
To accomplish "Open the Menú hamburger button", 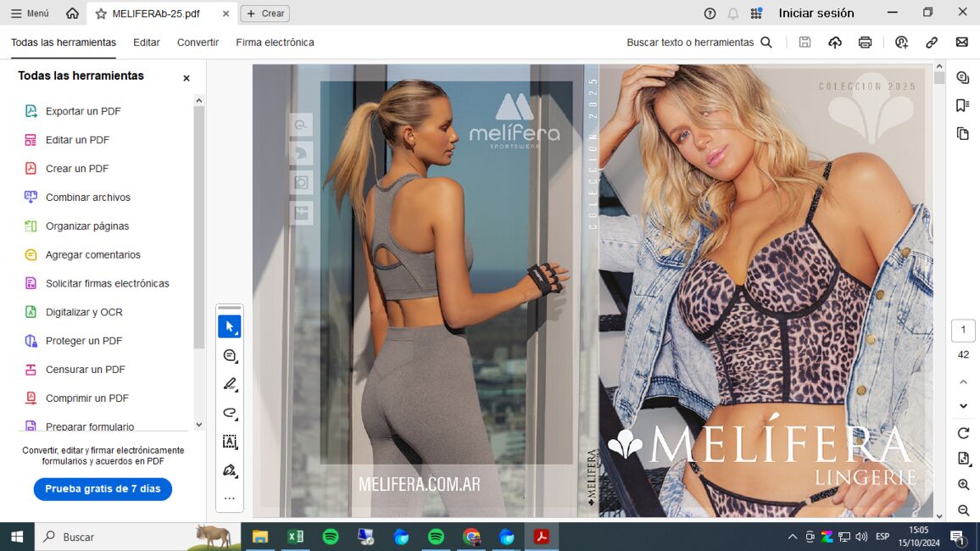I will [x=30, y=13].
